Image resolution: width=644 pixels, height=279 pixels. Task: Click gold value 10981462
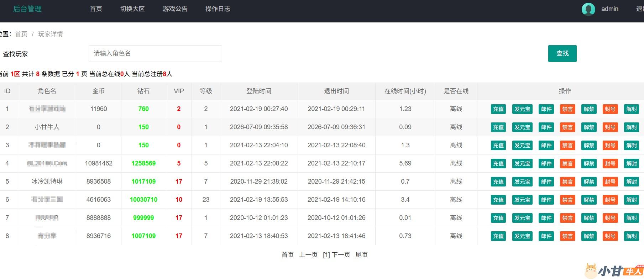pos(99,163)
